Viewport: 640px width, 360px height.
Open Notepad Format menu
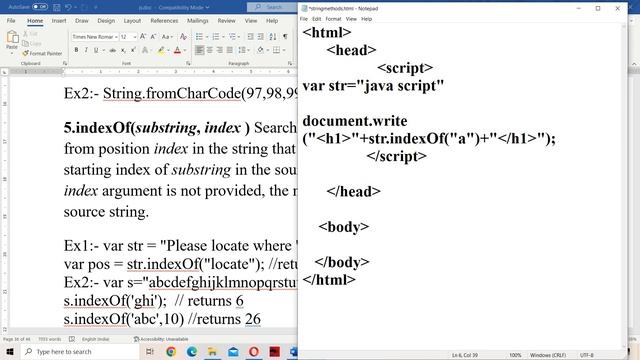pyautogui.click(x=333, y=19)
